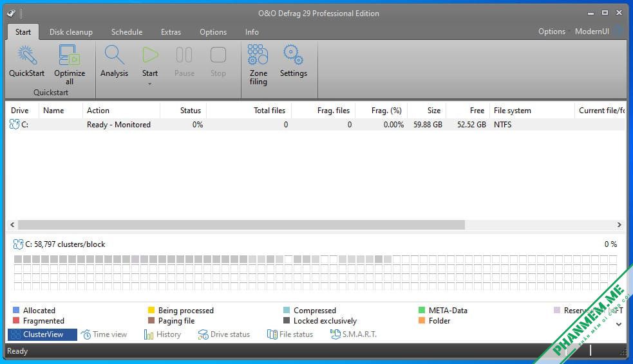Launch QuickStart defragmentation wizard
Screen dimensions: 633x364
coord(26,60)
